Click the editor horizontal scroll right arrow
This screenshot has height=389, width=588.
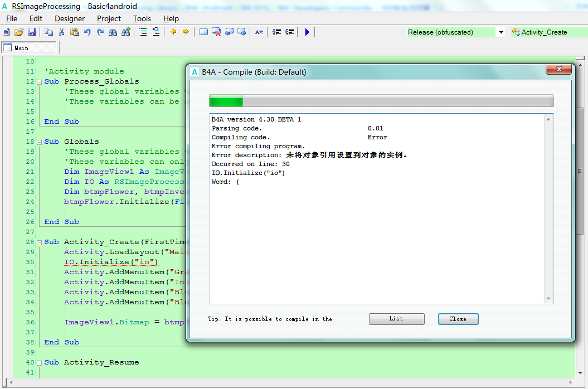point(570,383)
